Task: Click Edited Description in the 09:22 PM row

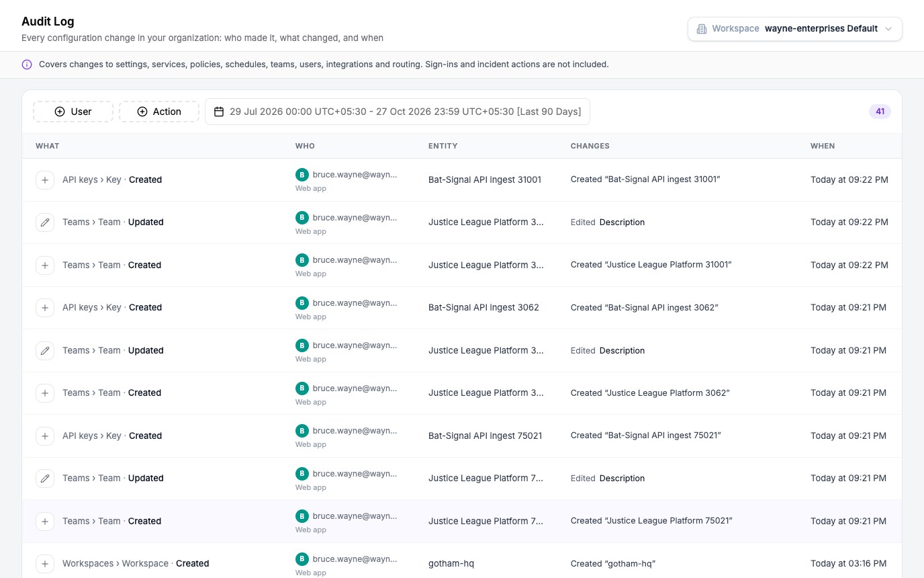Action: click(x=608, y=222)
